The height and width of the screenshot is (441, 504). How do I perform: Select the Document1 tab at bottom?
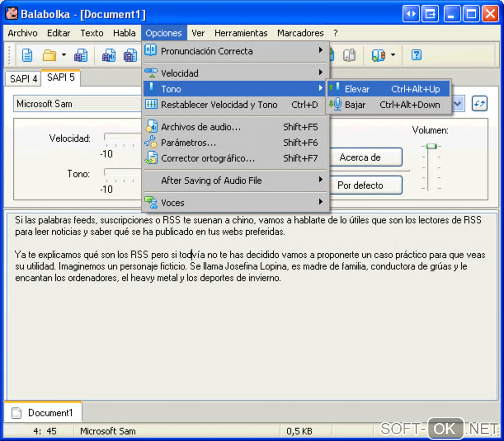[x=43, y=412]
